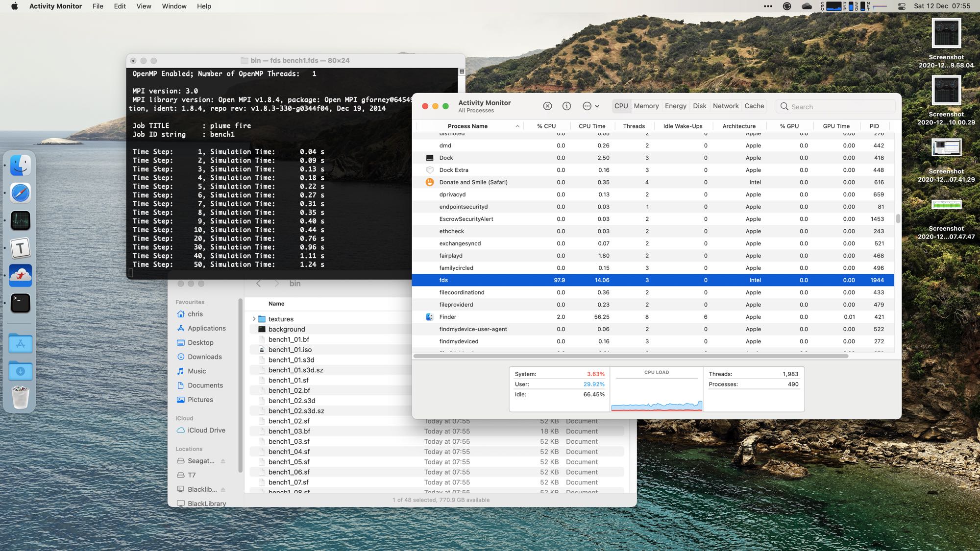Open Terminal from the Dock

point(20,303)
